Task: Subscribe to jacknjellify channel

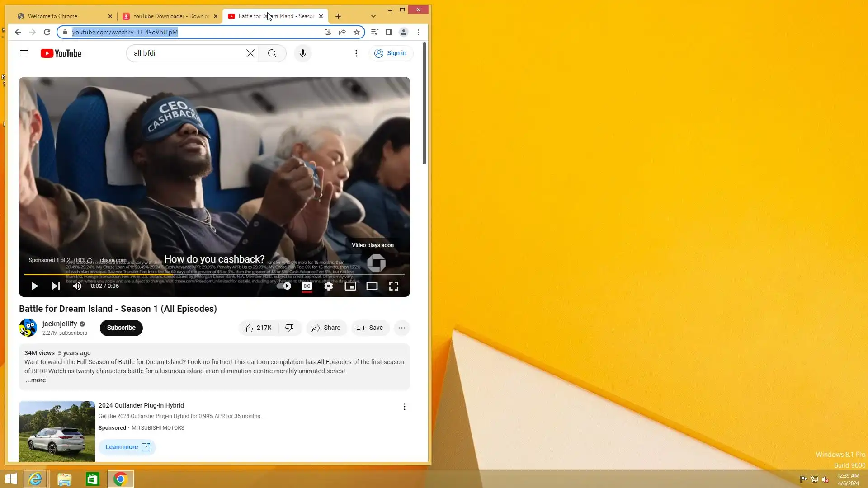Action: (121, 328)
